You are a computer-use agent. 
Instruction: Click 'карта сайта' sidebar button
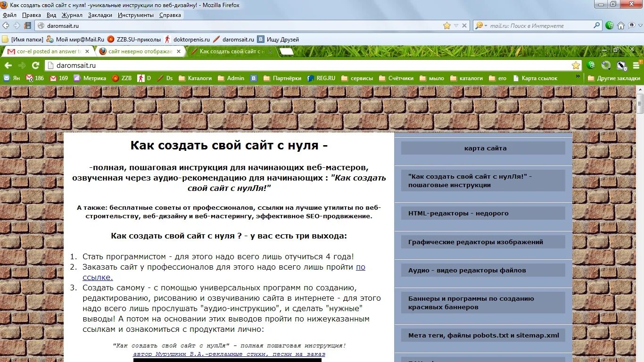(x=483, y=148)
